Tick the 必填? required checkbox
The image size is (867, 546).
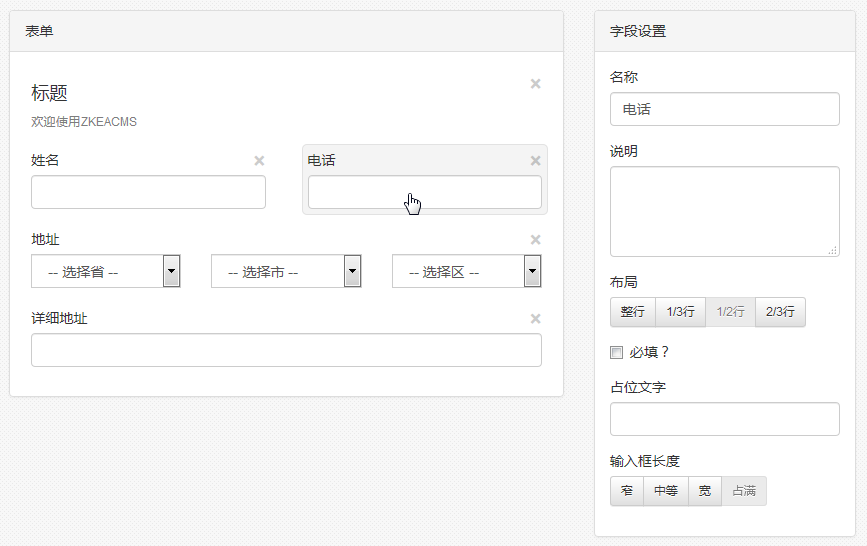[x=617, y=352]
